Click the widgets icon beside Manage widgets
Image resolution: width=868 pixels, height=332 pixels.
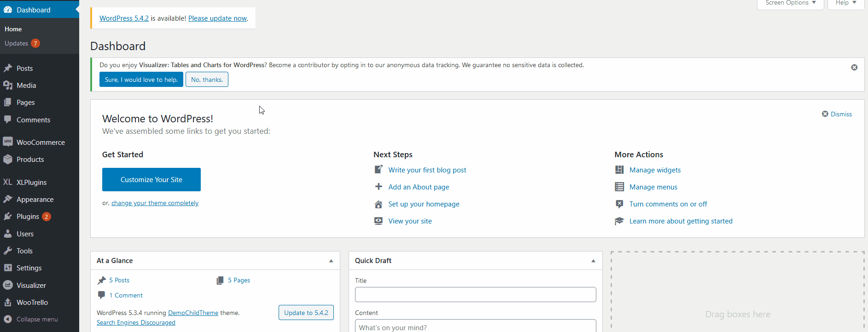[x=619, y=170]
